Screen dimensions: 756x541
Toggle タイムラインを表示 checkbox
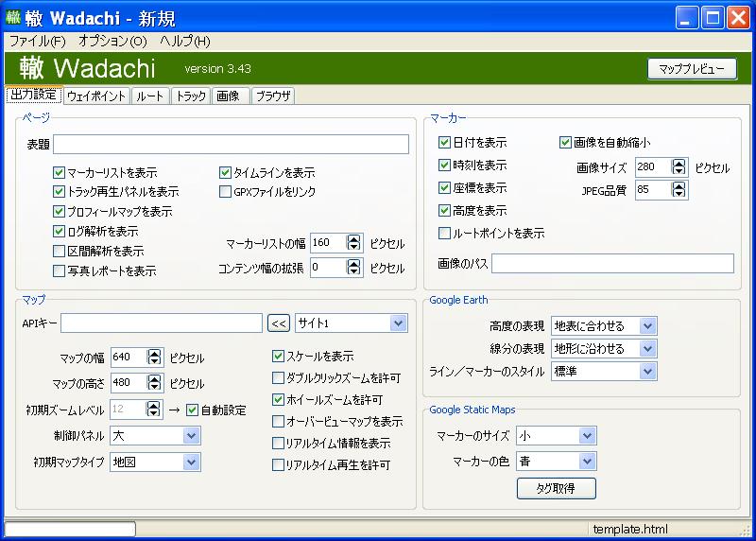click(225, 172)
